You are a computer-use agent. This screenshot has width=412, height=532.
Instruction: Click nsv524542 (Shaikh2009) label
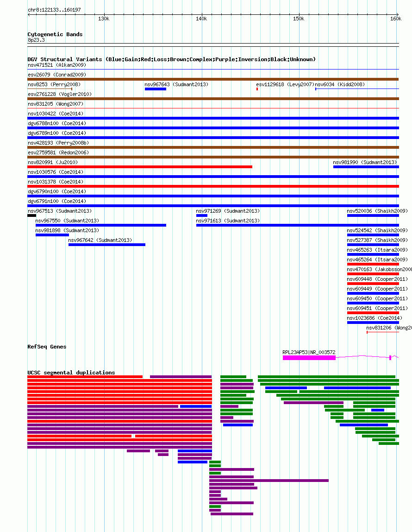[377, 230]
